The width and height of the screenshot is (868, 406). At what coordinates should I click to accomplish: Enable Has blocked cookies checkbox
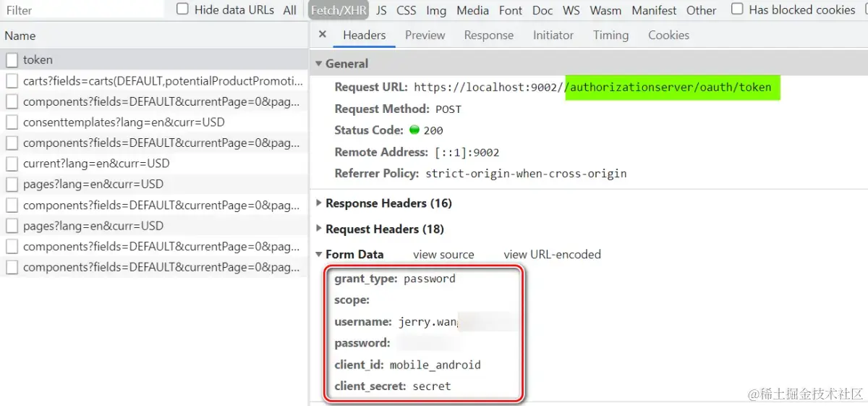[737, 9]
